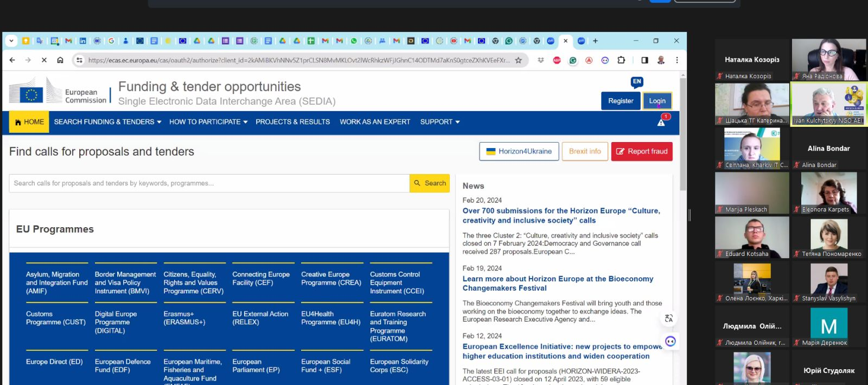Open Border Management and Visa Policy Instrument
Viewport: 868px width, 385px height.
(x=125, y=283)
